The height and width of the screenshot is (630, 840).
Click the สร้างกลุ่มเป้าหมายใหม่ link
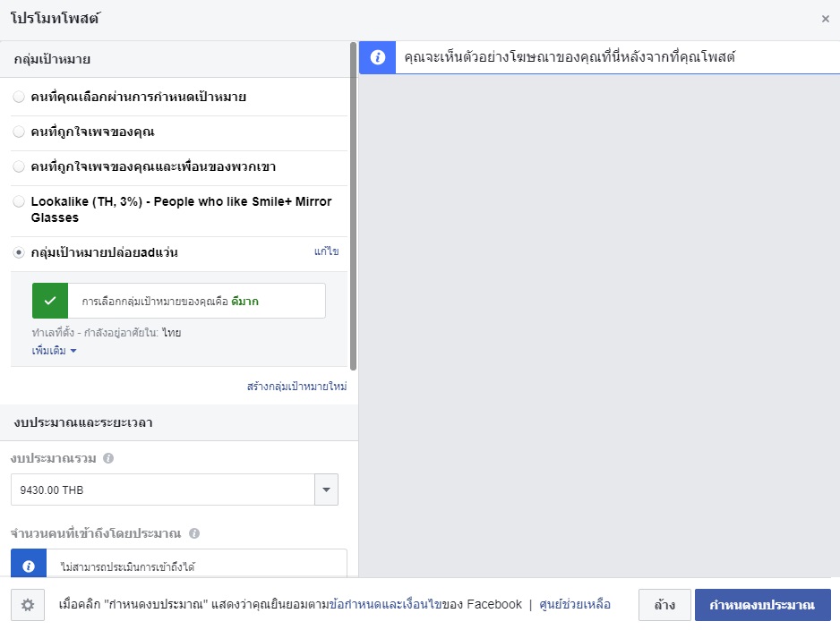pos(296,386)
